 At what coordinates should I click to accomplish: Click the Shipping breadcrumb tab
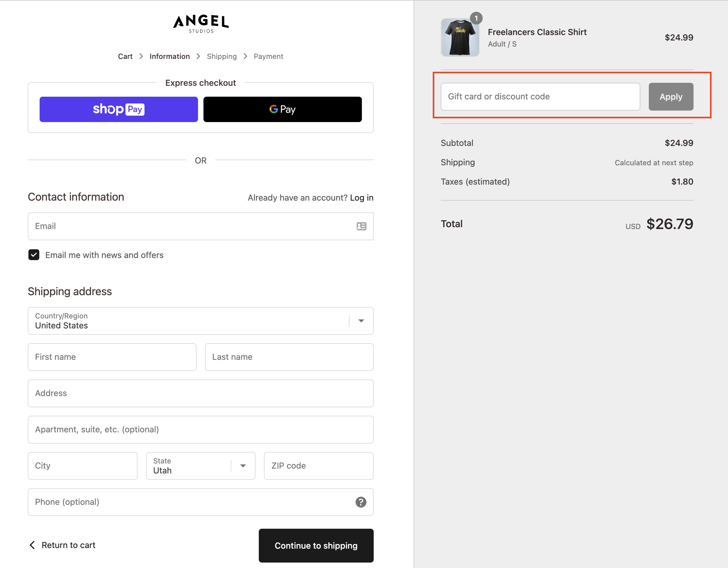click(222, 56)
